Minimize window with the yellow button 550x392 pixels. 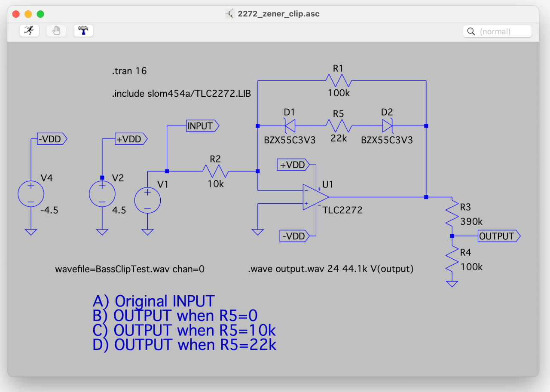click(28, 14)
